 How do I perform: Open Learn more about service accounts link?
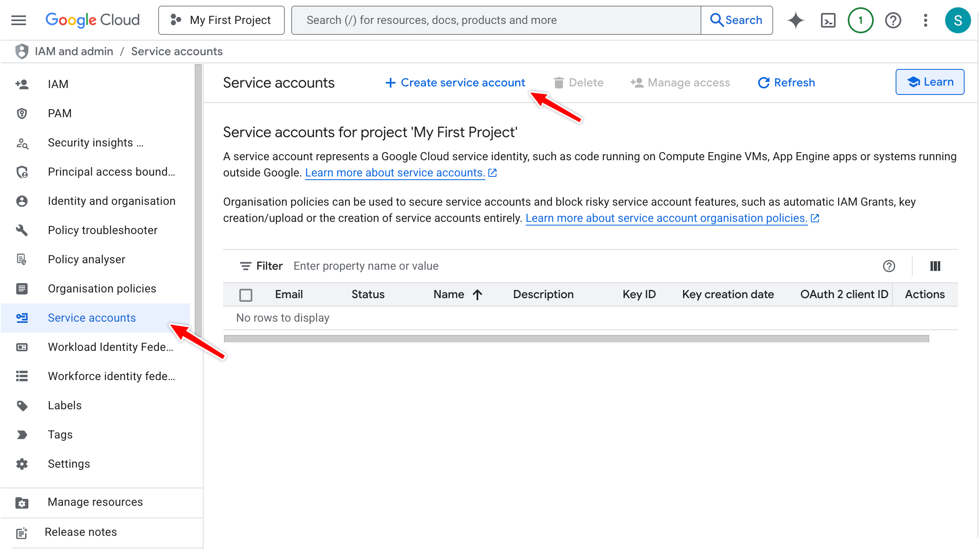[395, 173]
